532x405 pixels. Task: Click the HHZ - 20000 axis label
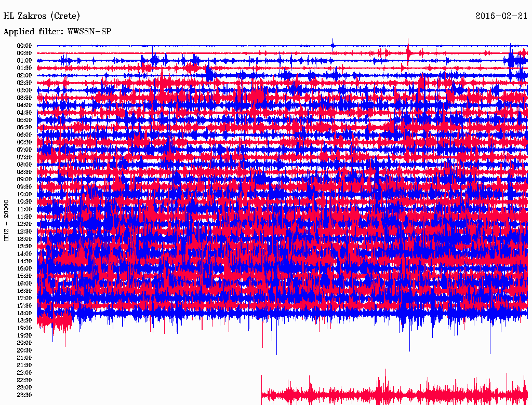(6, 220)
